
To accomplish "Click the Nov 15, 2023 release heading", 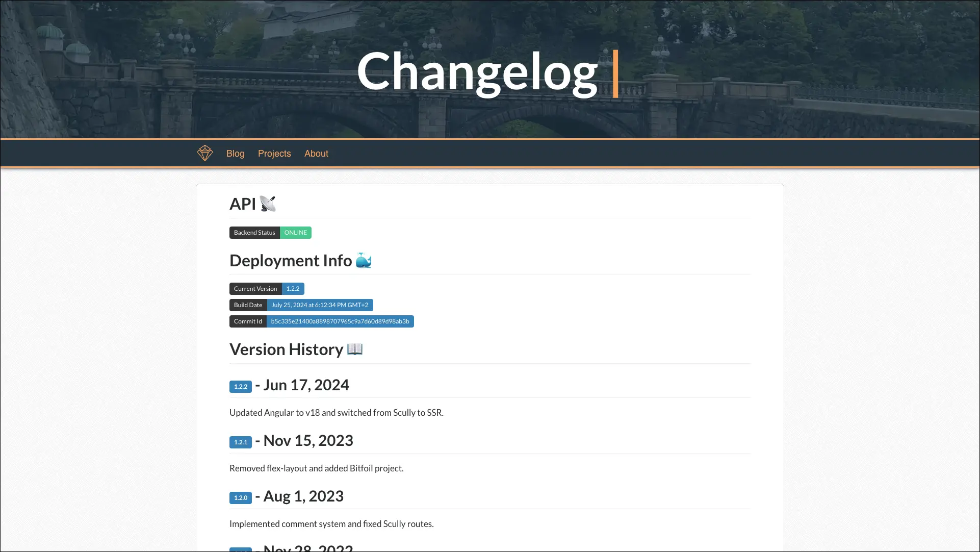I will coord(308,441).
